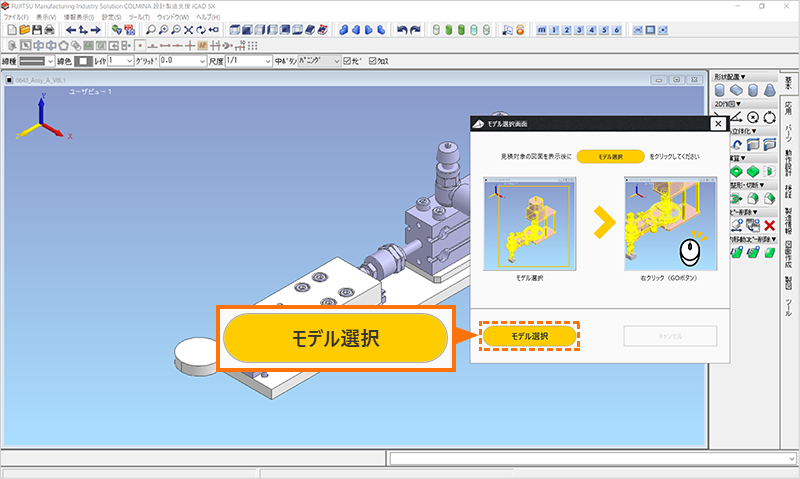The width and height of the screenshot is (800, 479).
Task: Place a cylinder shape from the right panel
Action: click(x=719, y=90)
